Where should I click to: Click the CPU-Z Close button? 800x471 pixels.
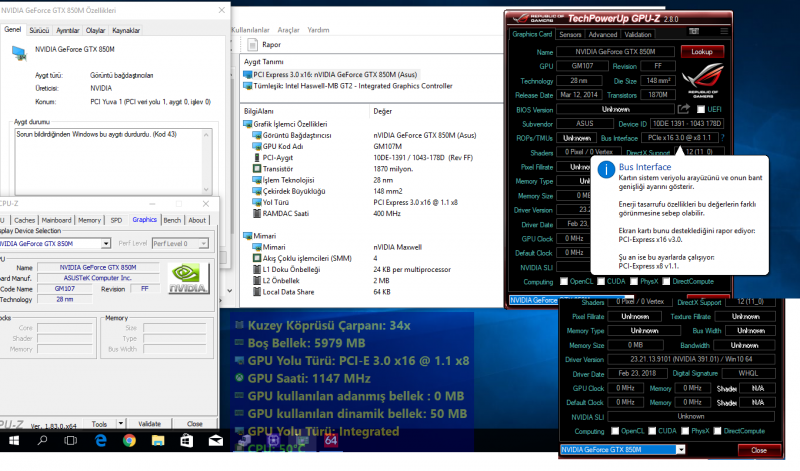pos(194,424)
